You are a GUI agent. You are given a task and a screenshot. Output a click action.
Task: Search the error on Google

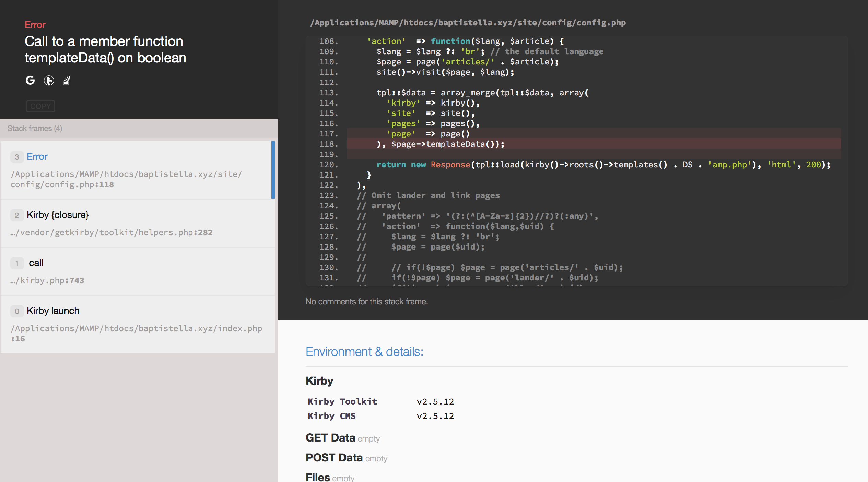point(30,81)
